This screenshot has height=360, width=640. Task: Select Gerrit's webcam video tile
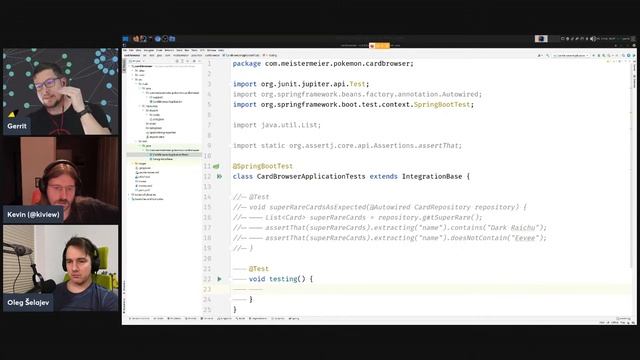(x=60, y=91)
